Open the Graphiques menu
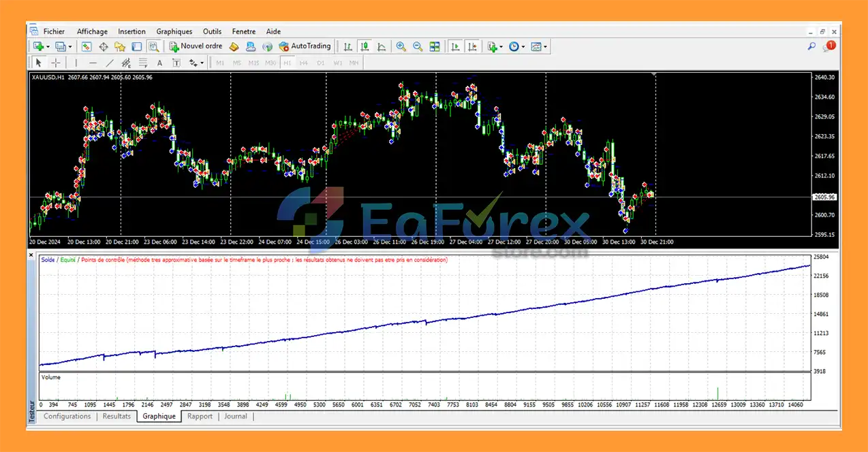The image size is (868, 452). tap(174, 31)
